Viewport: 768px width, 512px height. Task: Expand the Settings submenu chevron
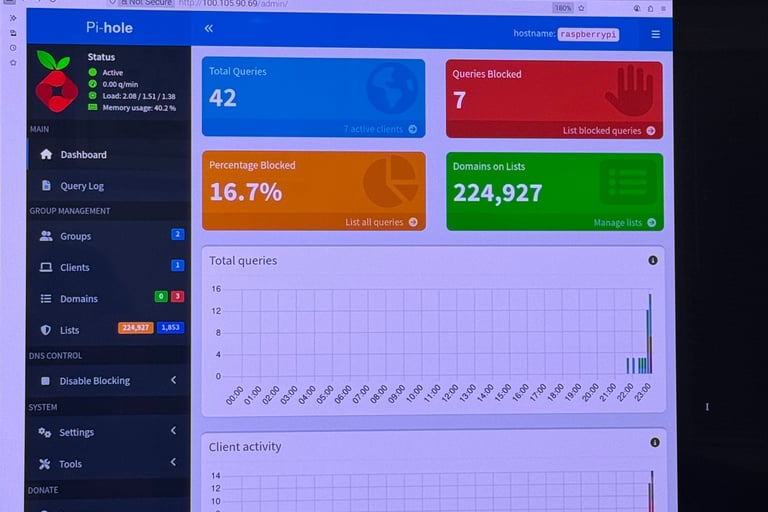[x=173, y=430]
